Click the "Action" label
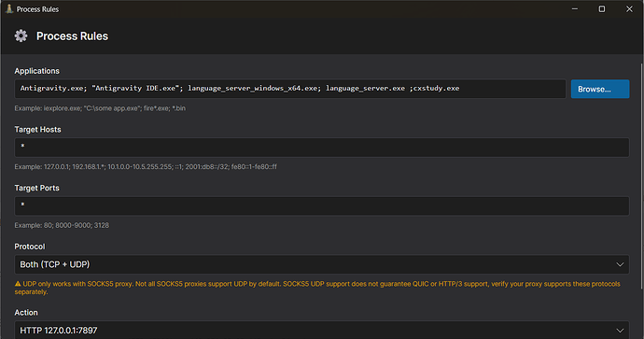 pos(26,312)
